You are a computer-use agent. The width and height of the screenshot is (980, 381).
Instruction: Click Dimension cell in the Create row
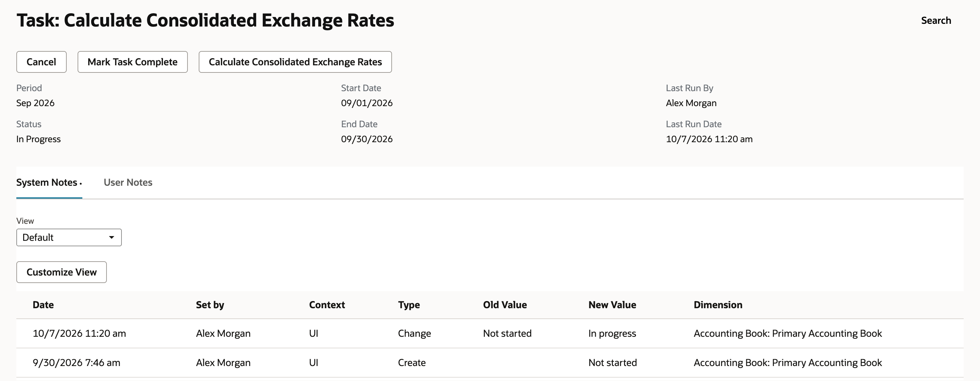(787, 363)
